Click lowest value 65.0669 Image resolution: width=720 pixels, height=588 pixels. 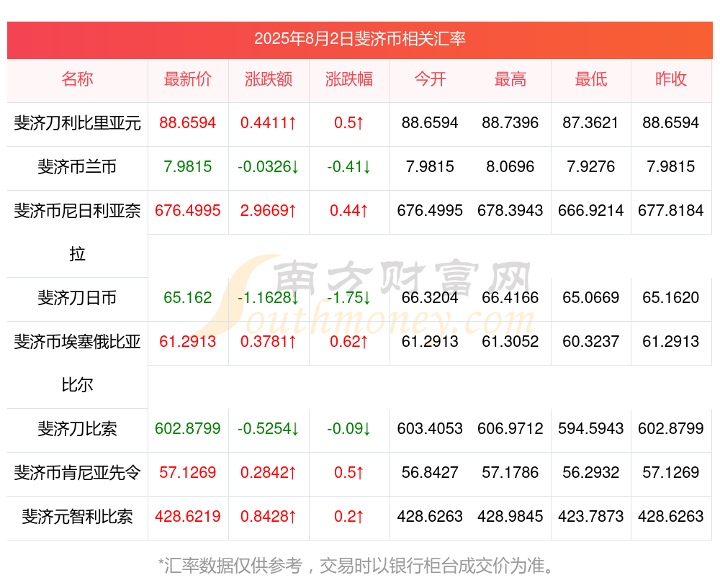pos(591,297)
